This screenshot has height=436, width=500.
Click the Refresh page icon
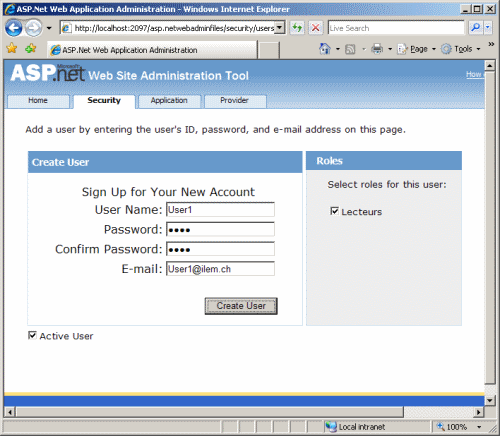[x=297, y=28]
